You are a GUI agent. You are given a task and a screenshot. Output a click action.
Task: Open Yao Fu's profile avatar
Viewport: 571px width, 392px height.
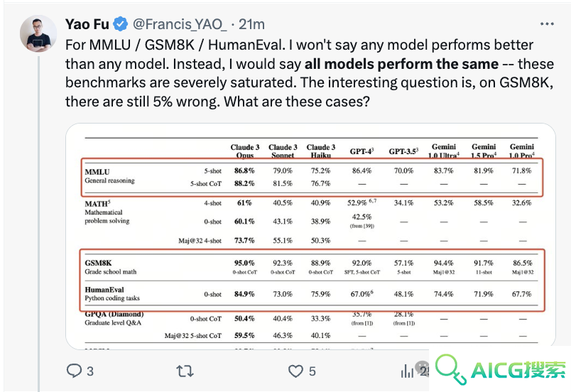pyautogui.click(x=38, y=33)
